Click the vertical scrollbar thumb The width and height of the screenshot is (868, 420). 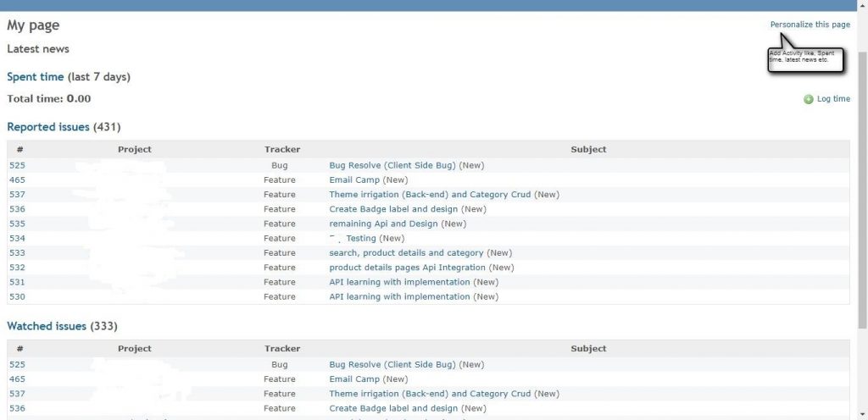pyautogui.click(x=862, y=190)
